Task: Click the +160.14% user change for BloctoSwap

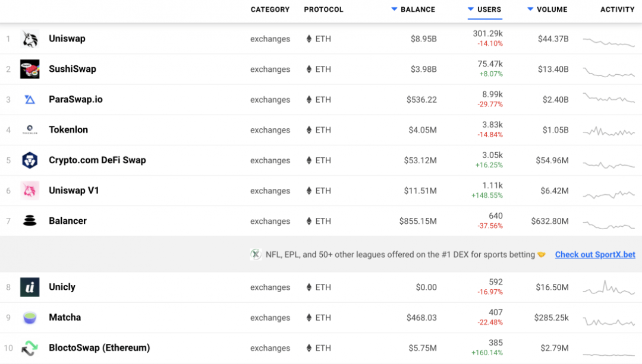Action: [x=487, y=353]
